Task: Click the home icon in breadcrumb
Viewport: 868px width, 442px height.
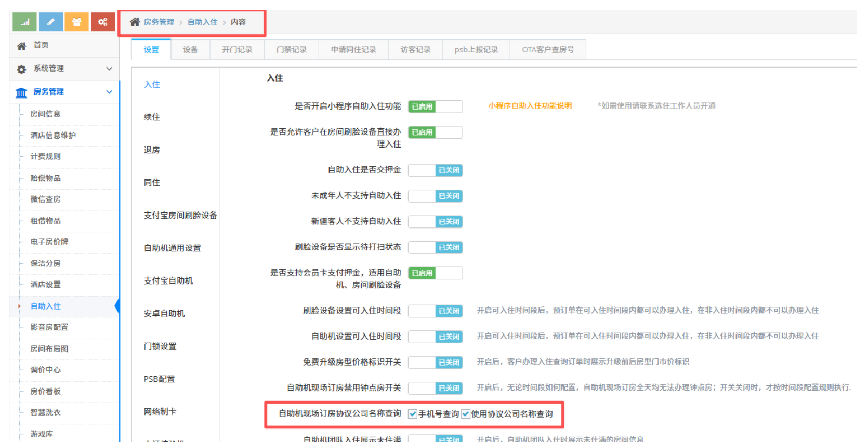Action: click(135, 22)
